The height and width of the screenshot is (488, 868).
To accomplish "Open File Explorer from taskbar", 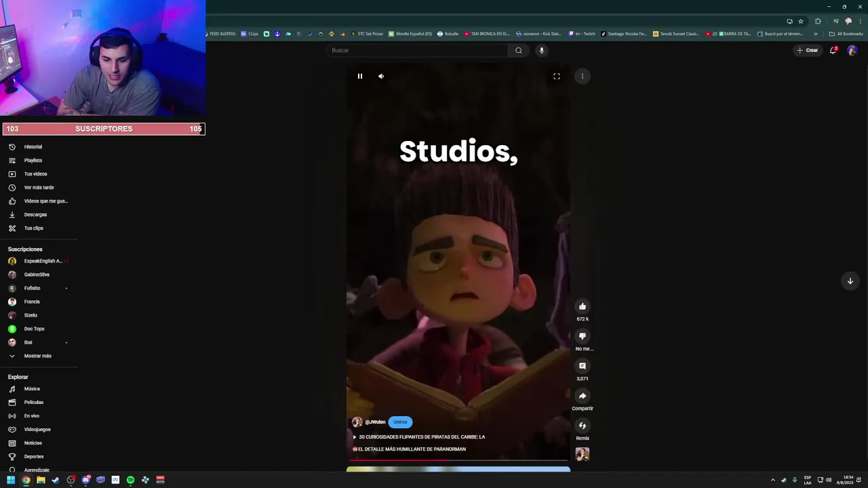I will click(41, 480).
